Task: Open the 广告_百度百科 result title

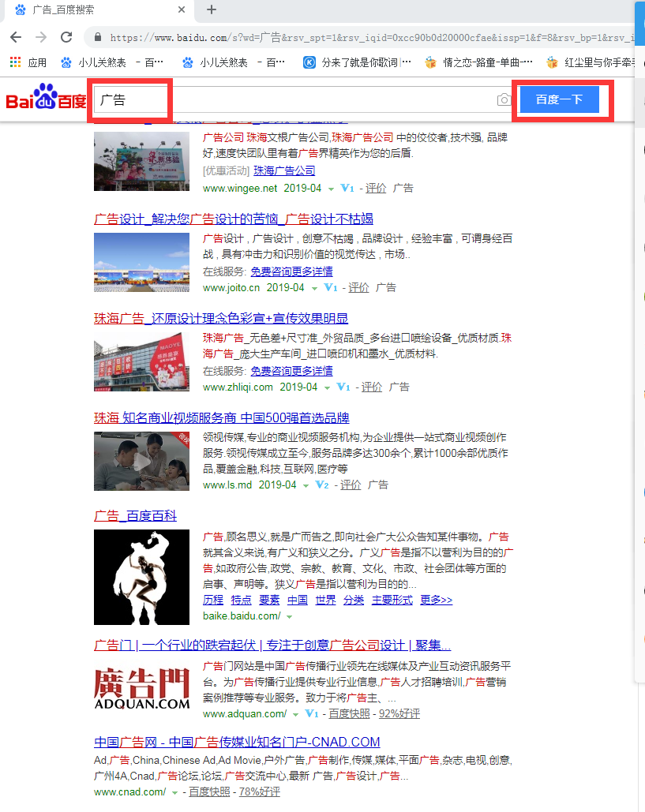Action: click(135, 516)
